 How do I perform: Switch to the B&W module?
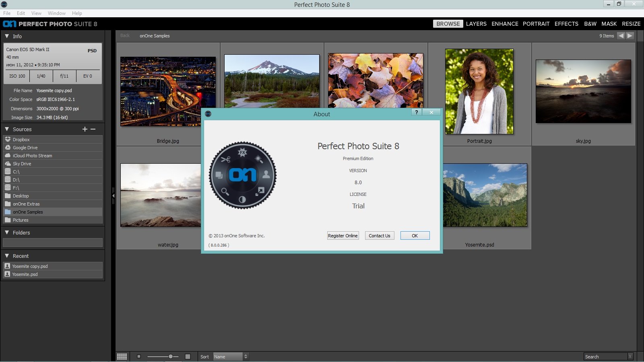(x=590, y=24)
